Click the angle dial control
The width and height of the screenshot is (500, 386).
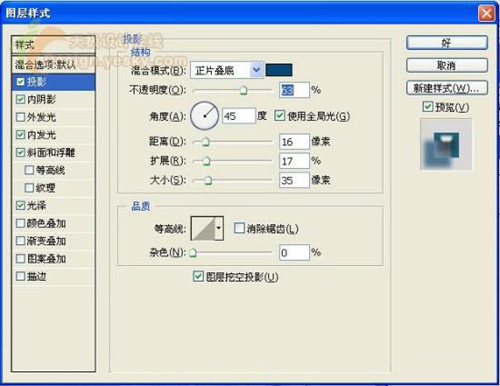(x=204, y=116)
